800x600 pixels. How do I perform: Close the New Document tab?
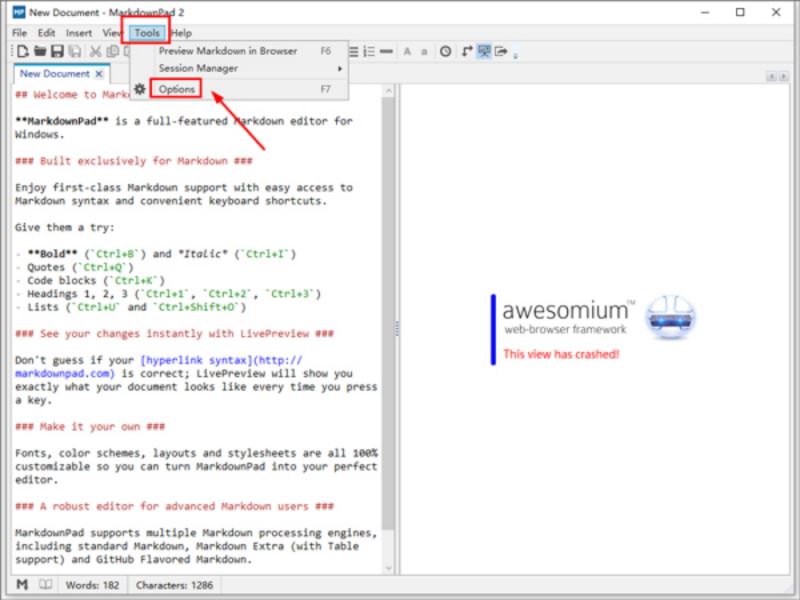point(99,73)
